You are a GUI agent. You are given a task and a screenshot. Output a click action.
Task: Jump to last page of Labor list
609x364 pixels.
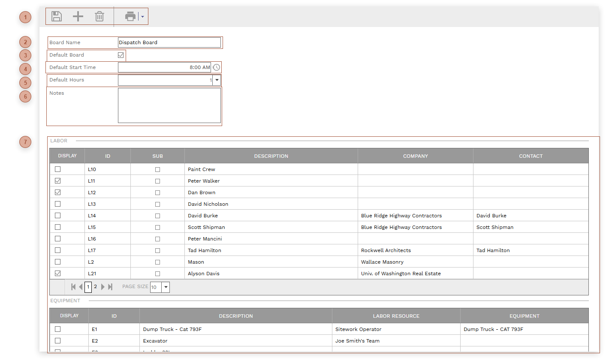(110, 287)
